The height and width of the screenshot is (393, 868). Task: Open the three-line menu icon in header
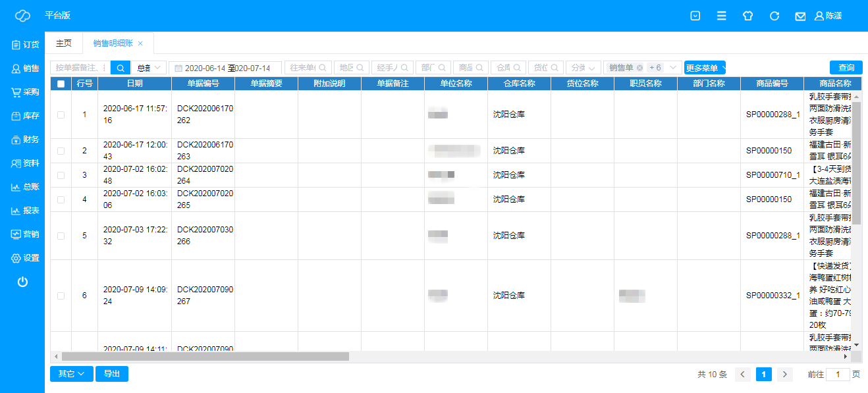coord(722,16)
